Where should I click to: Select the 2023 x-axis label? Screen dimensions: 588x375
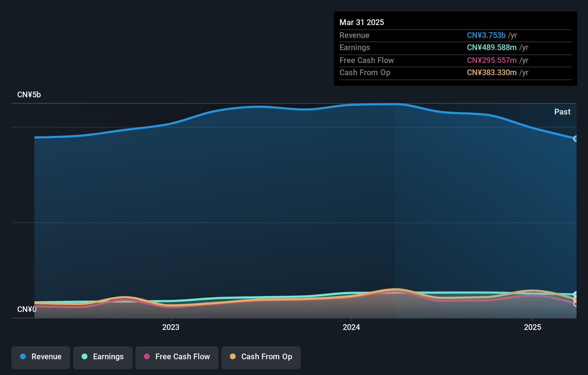171,327
